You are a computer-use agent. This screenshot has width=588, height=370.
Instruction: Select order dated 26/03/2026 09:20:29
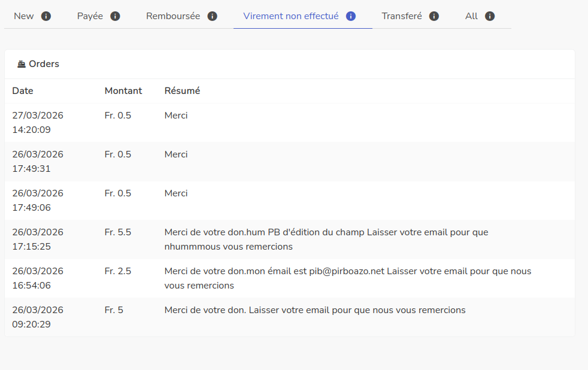point(38,317)
